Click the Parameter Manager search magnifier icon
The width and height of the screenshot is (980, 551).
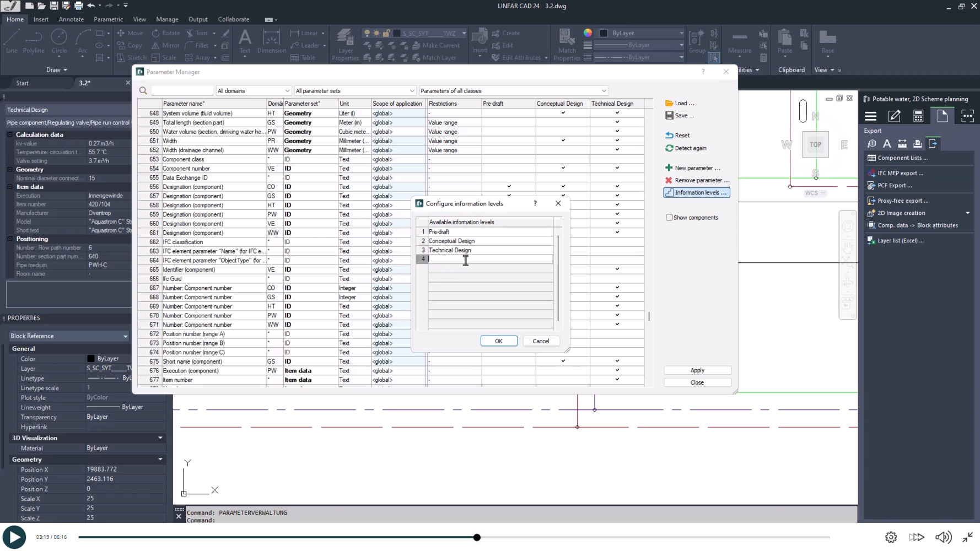coord(143,91)
